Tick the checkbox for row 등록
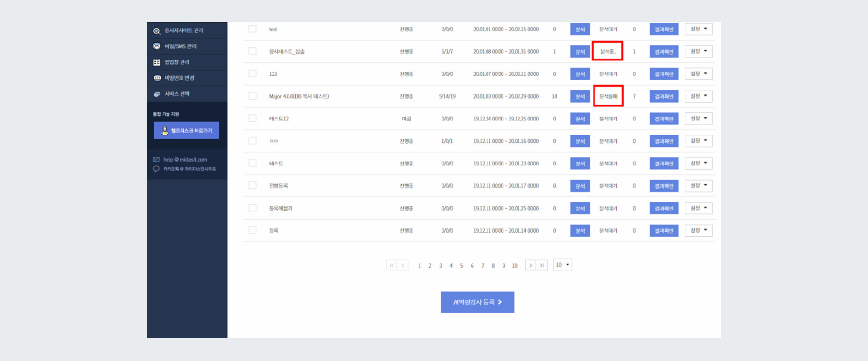The height and width of the screenshot is (361, 868). click(252, 230)
